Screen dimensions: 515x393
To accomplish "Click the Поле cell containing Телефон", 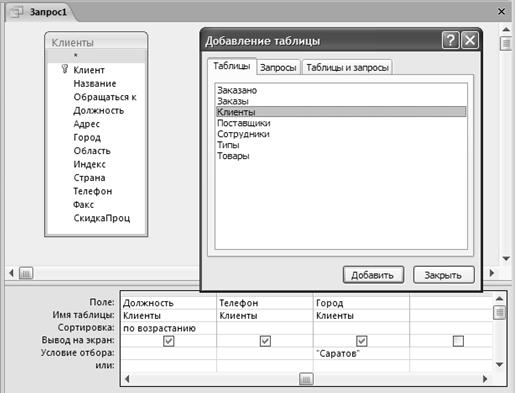I will 265,303.
